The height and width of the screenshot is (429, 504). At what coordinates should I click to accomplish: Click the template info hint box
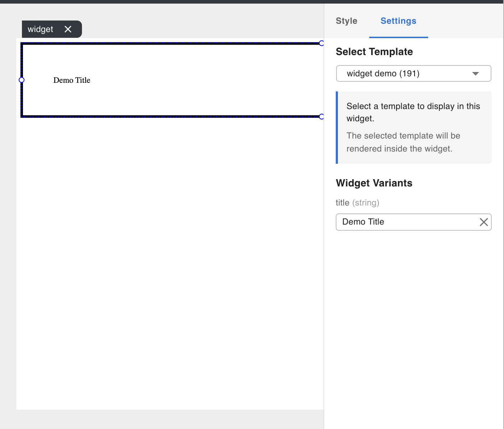413,127
